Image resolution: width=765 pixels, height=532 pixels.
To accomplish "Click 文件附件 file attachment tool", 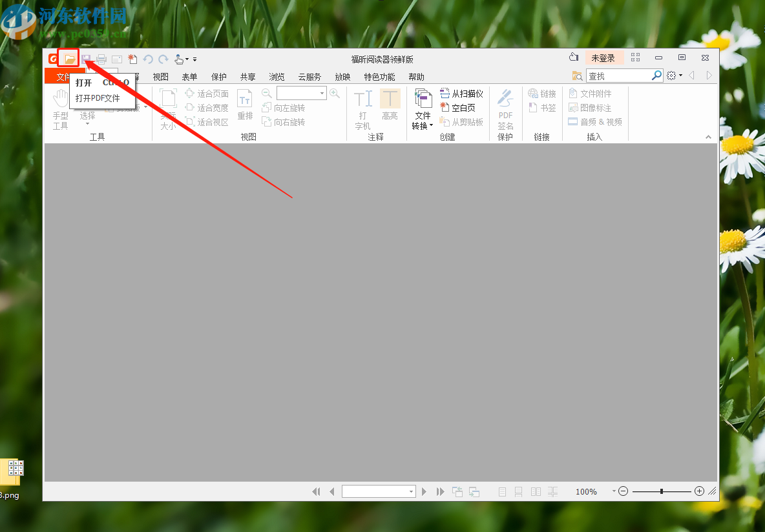I will tap(590, 94).
